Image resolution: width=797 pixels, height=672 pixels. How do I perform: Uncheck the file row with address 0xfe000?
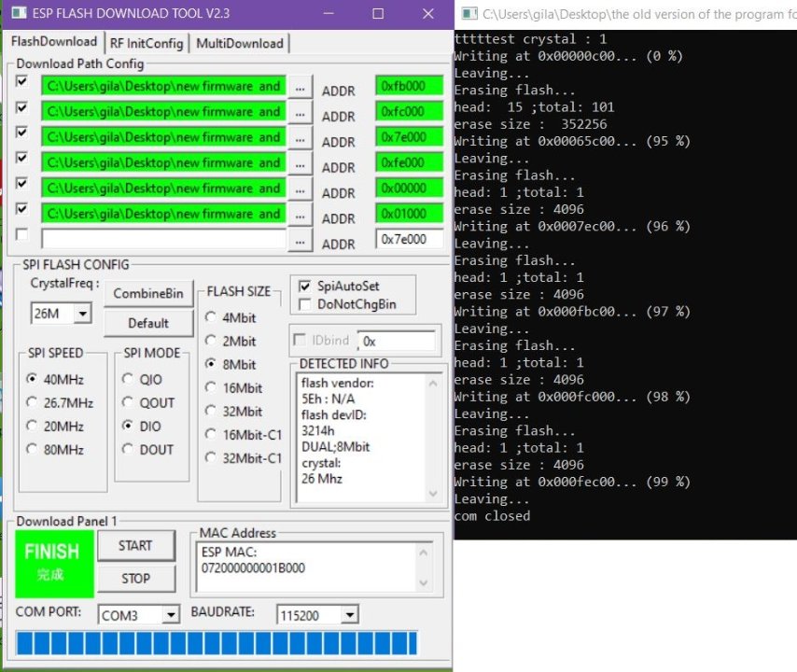pyautogui.click(x=21, y=158)
